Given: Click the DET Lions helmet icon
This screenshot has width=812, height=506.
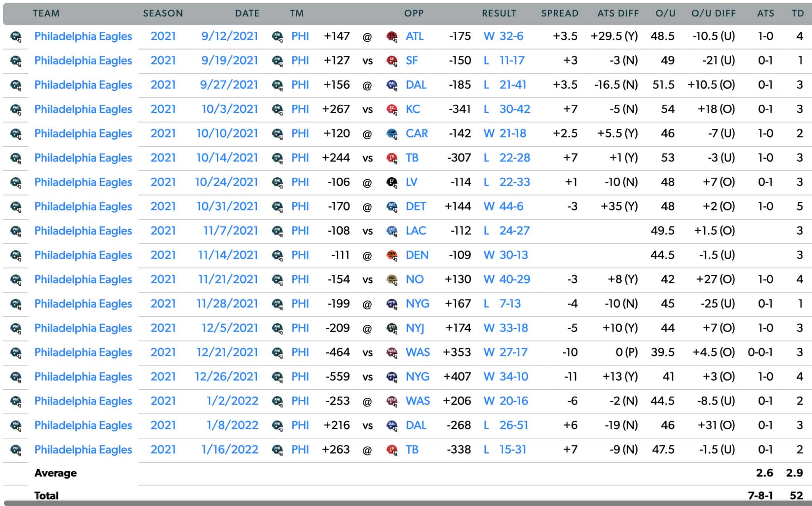Looking at the screenshot, I should point(392,207).
